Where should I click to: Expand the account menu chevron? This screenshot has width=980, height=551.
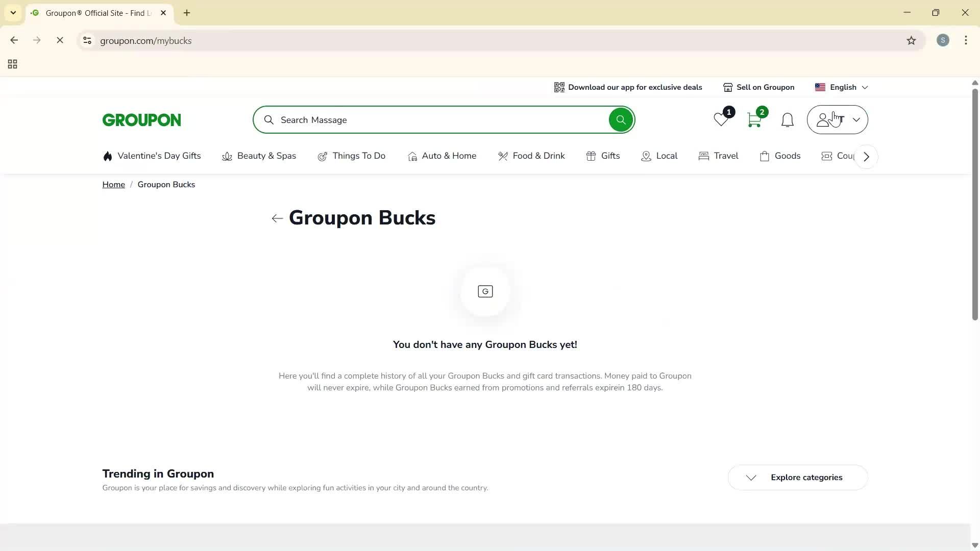click(x=856, y=120)
